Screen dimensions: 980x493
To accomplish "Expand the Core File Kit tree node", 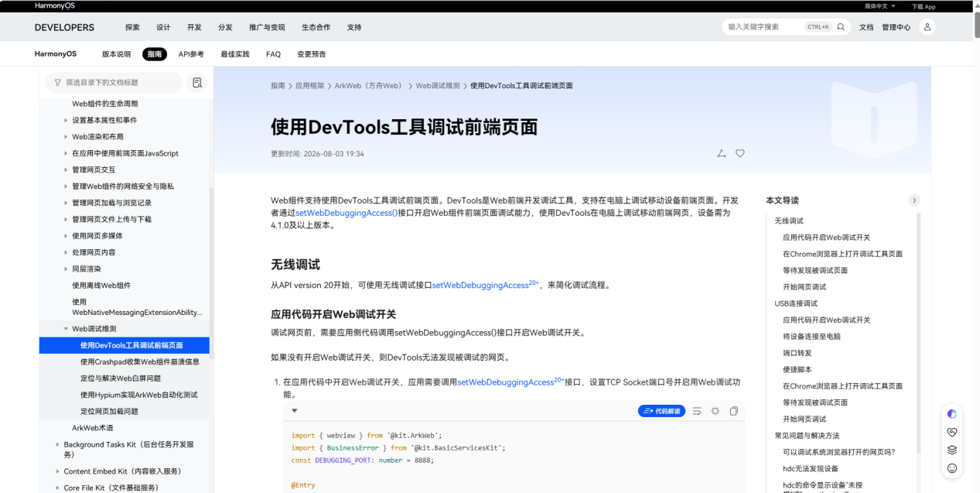I will (57, 488).
